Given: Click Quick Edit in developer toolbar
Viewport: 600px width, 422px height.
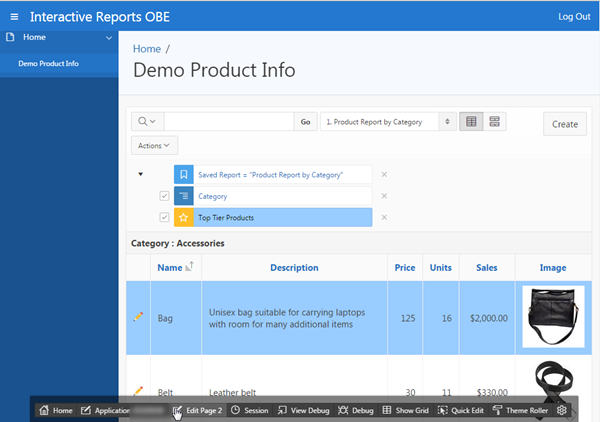Looking at the screenshot, I should [x=460, y=410].
